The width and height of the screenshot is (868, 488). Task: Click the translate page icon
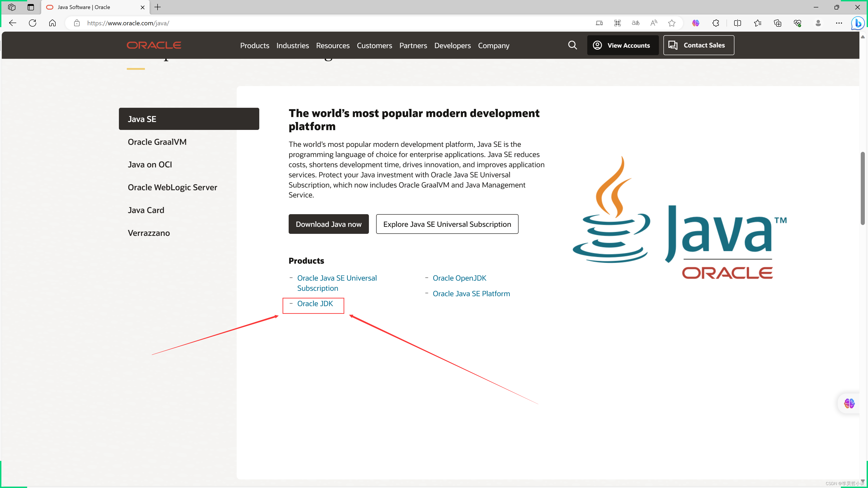point(635,23)
